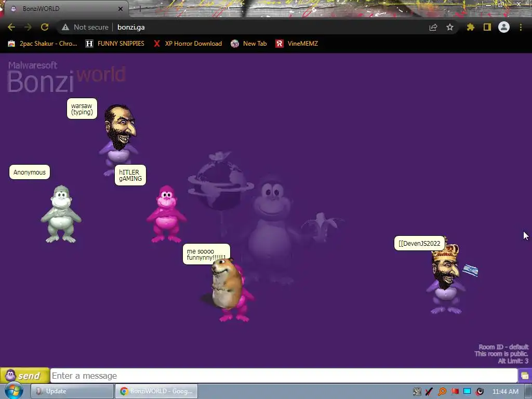532x399 pixels.
Task: Open the Extensions puzzle icon
Action: (471, 27)
